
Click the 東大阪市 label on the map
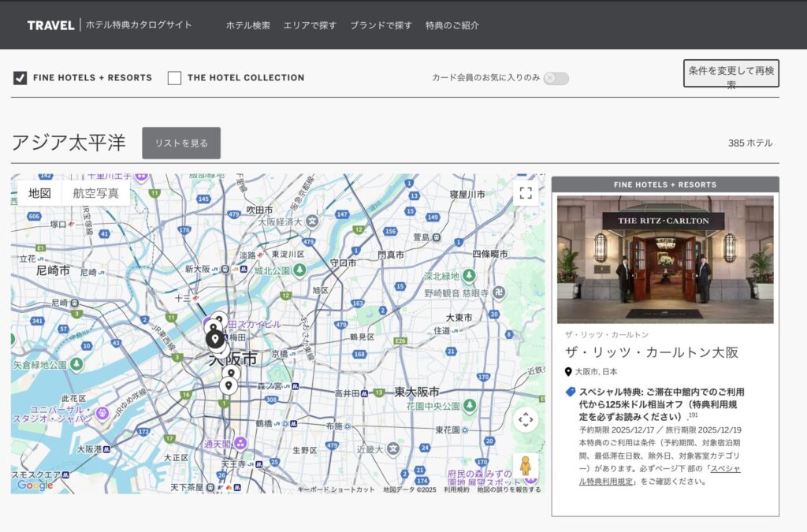click(x=417, y=392)
